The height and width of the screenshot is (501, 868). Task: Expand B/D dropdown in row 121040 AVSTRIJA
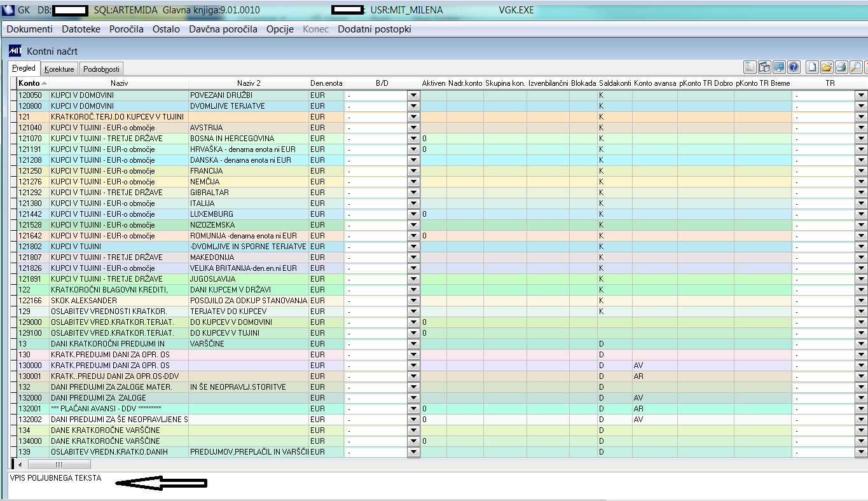pyautogui.click(x=413, y=128)
